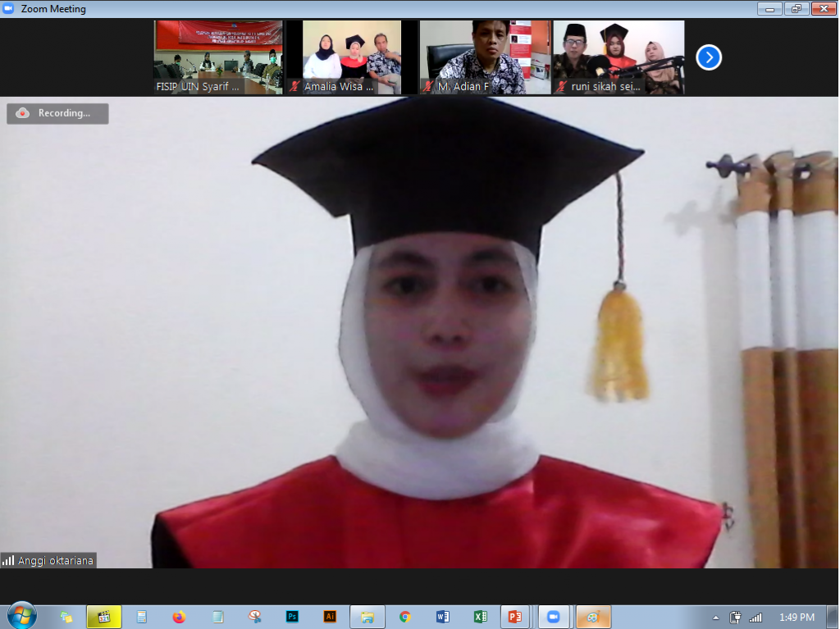Open Firefox from the taskbar

tap(180, 617)
